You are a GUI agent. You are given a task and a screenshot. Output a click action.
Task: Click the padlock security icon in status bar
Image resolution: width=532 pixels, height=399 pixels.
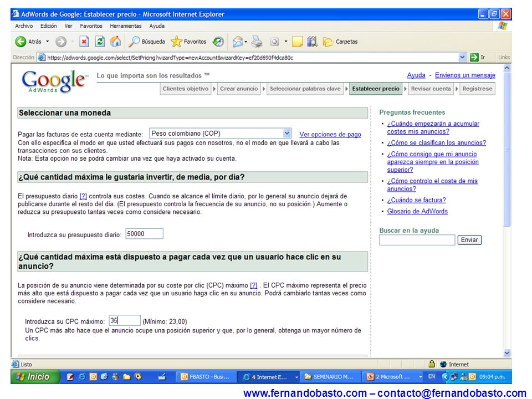pyautogui.click(x=432, y=364)
